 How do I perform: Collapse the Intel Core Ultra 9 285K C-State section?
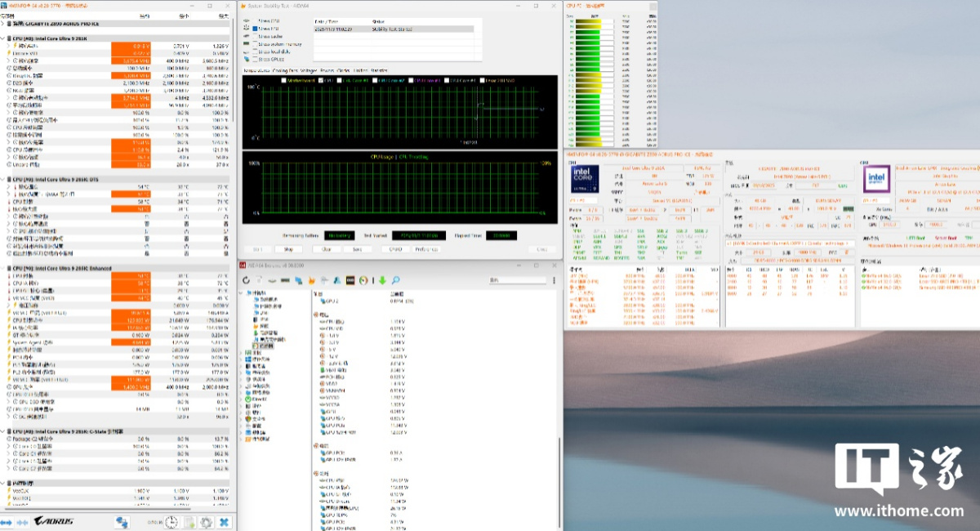pos(3,431)
